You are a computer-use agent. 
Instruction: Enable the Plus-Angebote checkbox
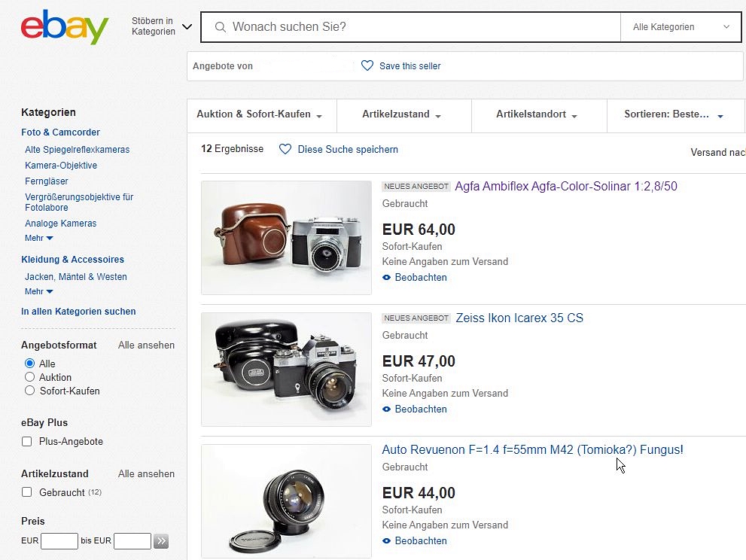(27, 442)
